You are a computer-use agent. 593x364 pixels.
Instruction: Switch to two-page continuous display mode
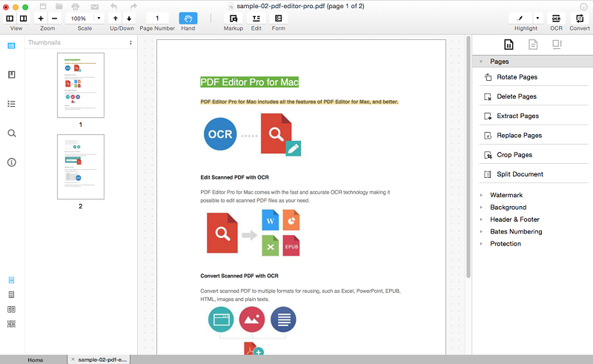11,324
